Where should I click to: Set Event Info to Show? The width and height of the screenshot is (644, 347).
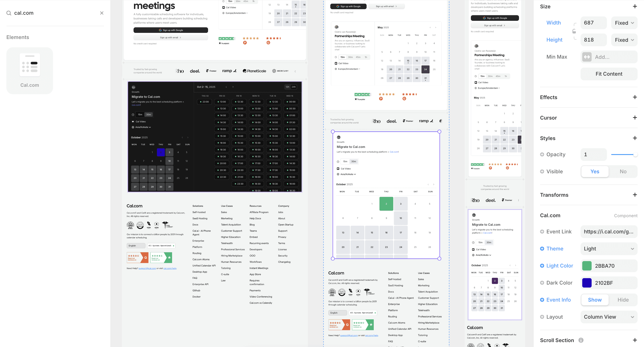(x=595, y=300)
